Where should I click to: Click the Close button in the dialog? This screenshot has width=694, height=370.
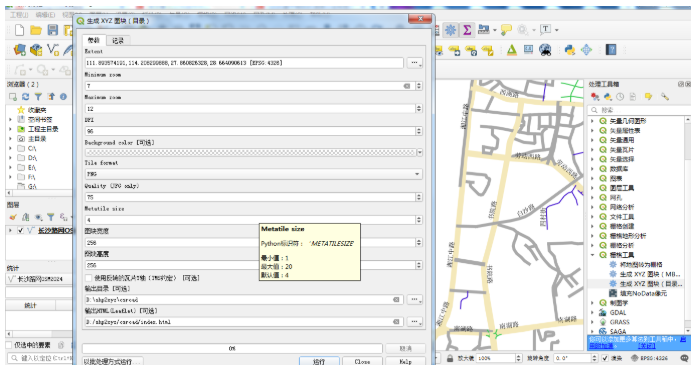coord(362,362)
